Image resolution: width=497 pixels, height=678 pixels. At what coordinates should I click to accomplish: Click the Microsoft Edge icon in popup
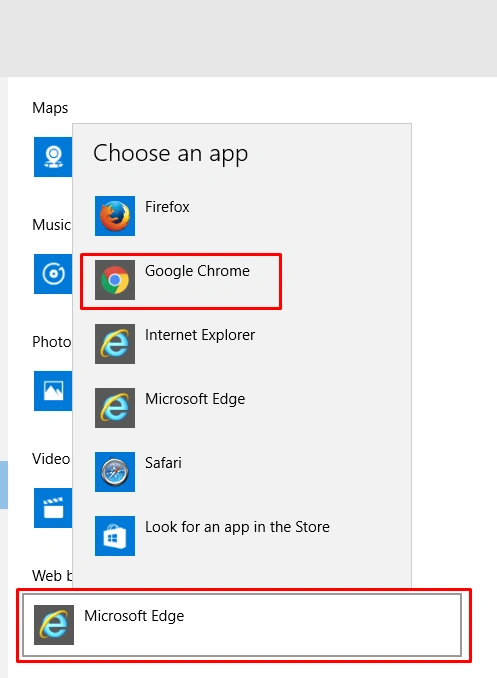(x=115, y=408)
